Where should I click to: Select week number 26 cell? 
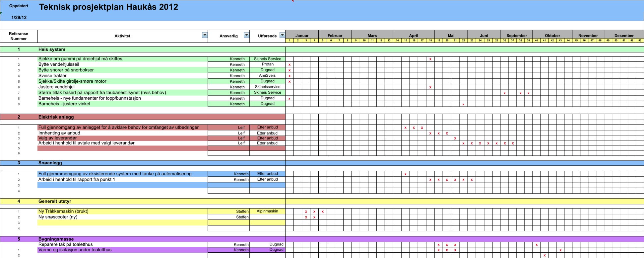496,41
